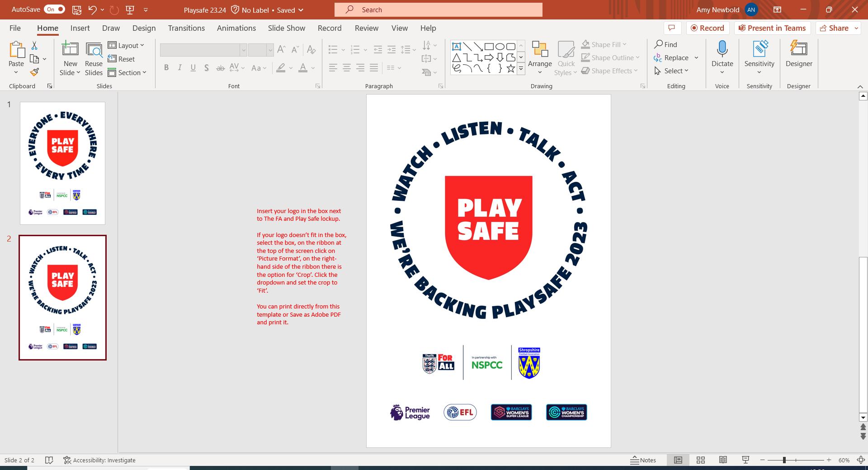
Task: Open the Reuse Slides pane
Action: 94,59
